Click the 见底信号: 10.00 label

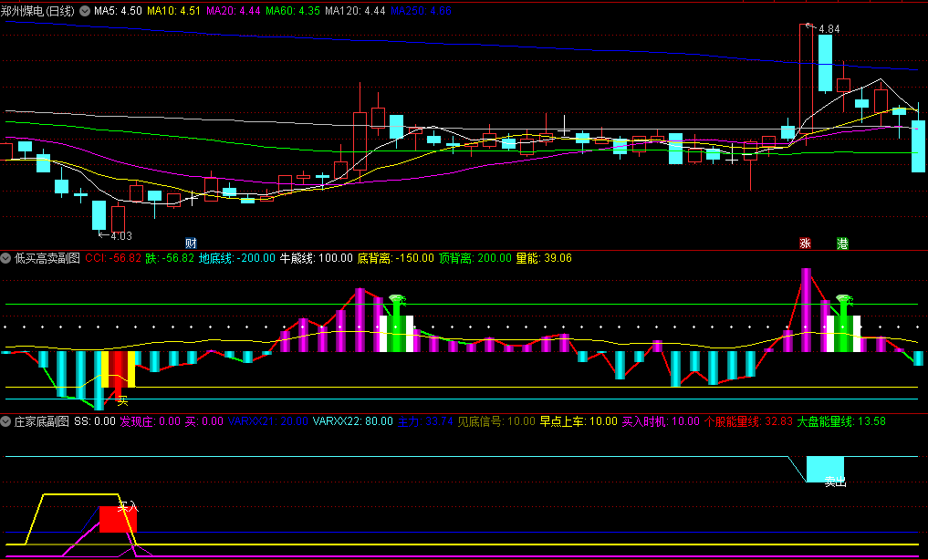tap(496, 421)
